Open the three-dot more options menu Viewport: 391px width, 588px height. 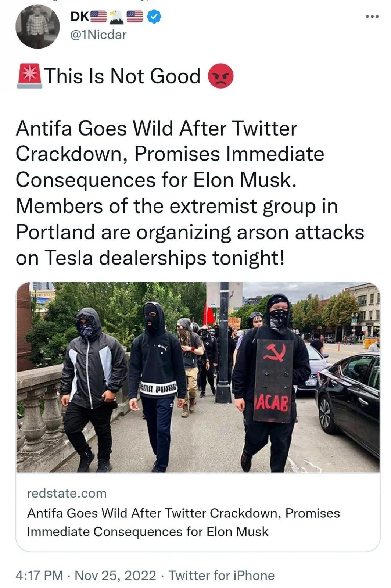click(372, 17)
